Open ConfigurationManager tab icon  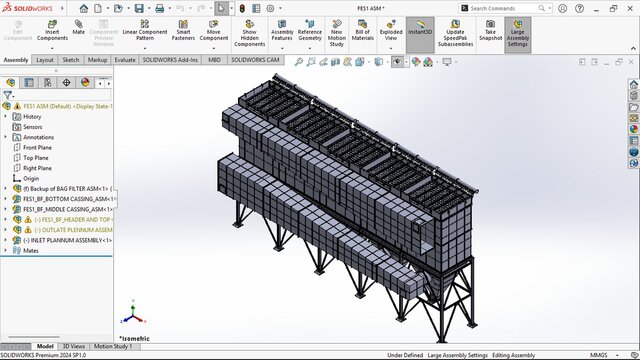click(x=48, y=82)
